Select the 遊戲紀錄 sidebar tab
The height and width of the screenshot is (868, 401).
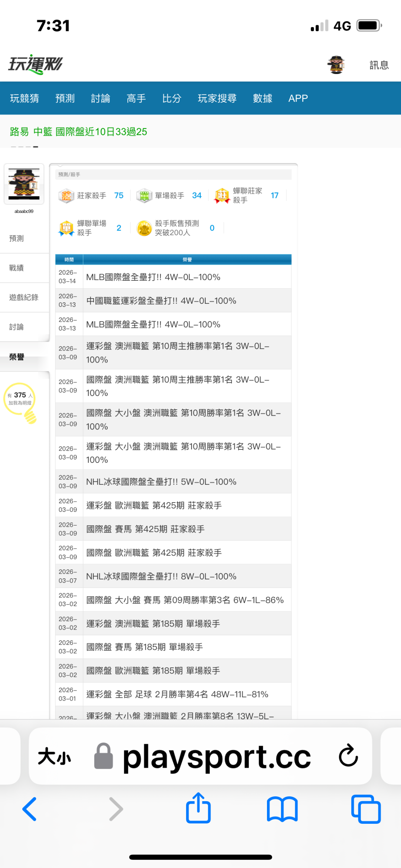pos(25,298)
